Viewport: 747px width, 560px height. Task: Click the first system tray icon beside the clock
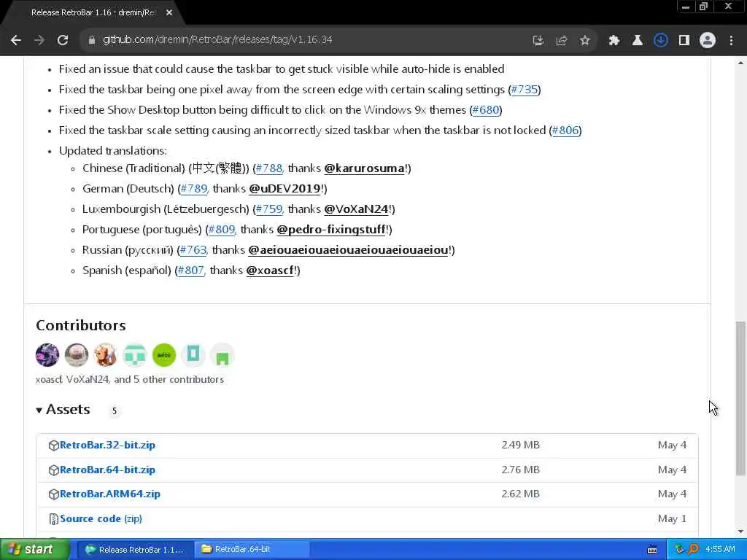pyautogui.click(x=679, y=550)
